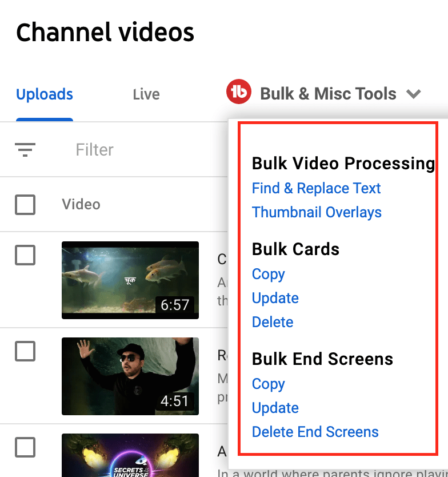
Task: Select Copy under Bulk Cards
Action: [x=269, y=275]
